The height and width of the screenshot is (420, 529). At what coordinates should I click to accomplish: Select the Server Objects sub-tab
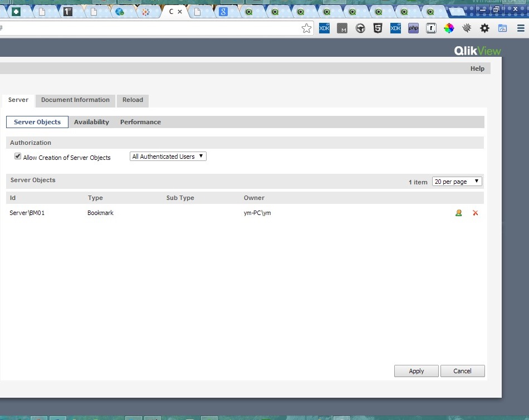click(37, 122)
